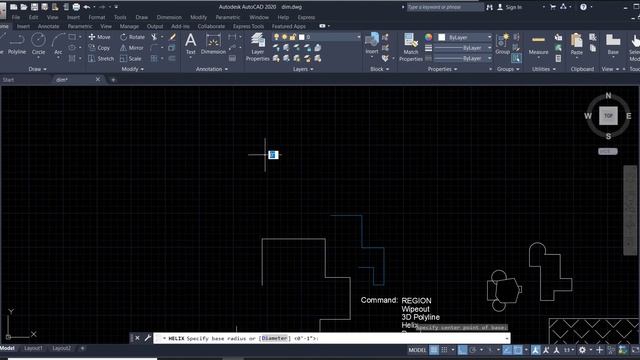Click the Scale tool
The width and height of the screenshot is (640, 360).
pos(131,59)
